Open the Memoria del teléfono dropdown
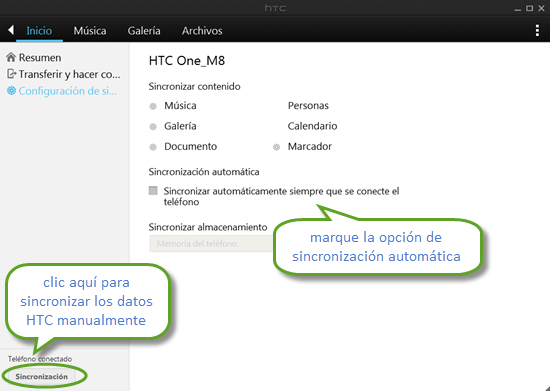The height and width of the screenshot is (391, 550). [x=212, y=243]
